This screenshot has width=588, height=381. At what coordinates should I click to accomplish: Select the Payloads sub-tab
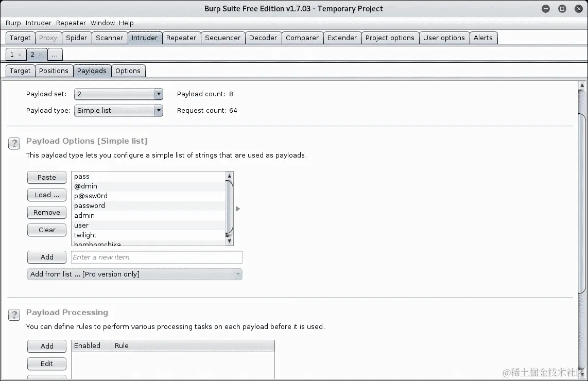(x=92, y=71)
